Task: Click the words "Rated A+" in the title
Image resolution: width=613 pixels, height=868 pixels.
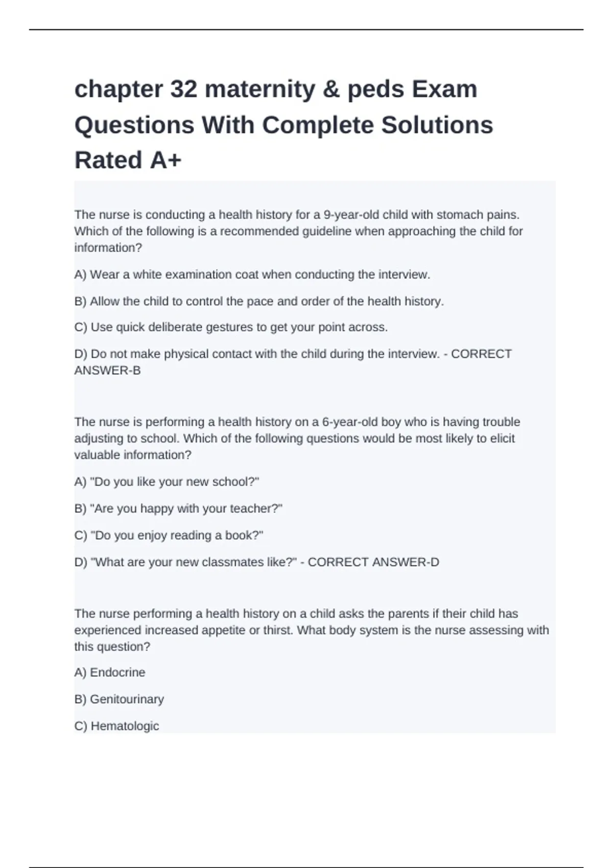Action: click(x=128, y=160)
